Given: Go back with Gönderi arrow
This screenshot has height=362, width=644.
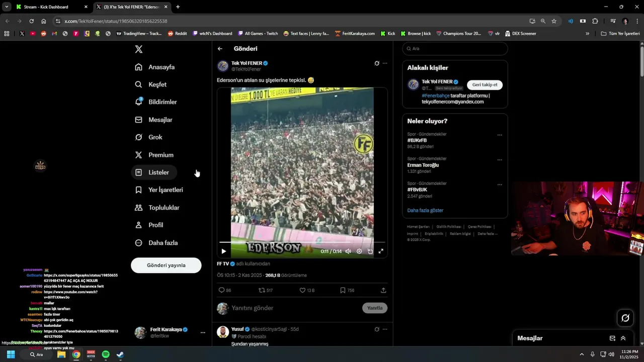Looking at the screenshot, I should point(220,49).
